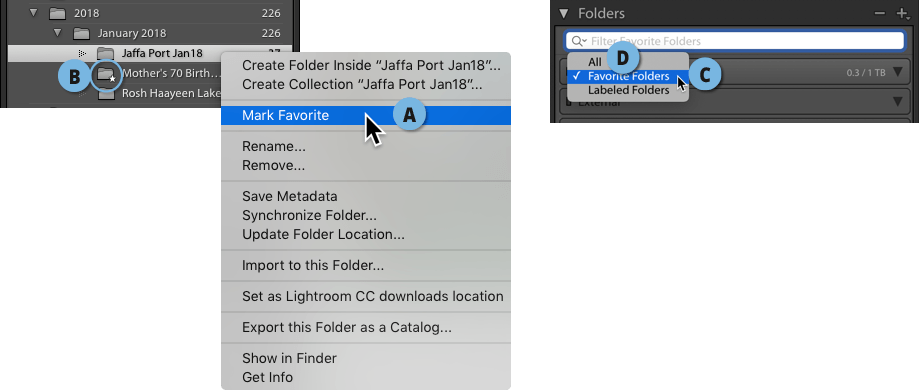This screenshot has height=390, width=919.
Task: Click Export this Folder as a Catalog...
Action: pos(346,327)
